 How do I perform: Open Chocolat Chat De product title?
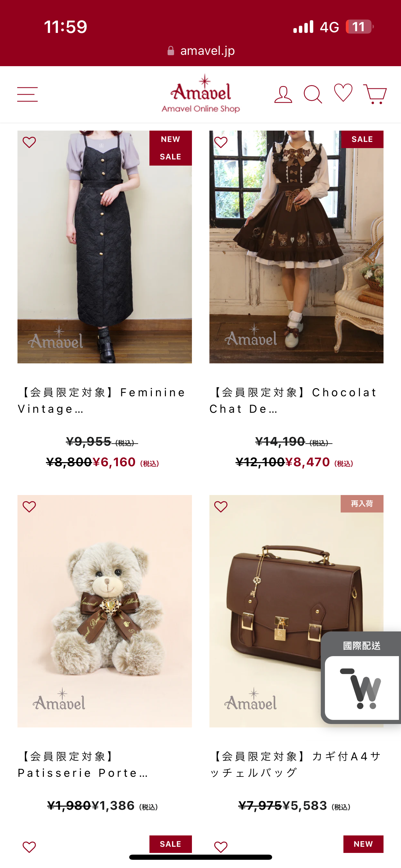click(x=293, y=400)
